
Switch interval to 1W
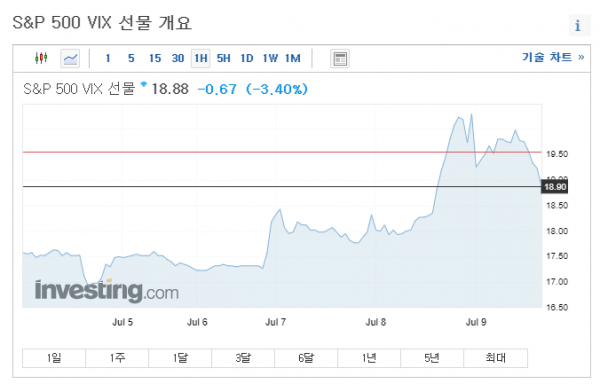click(270, 59)
